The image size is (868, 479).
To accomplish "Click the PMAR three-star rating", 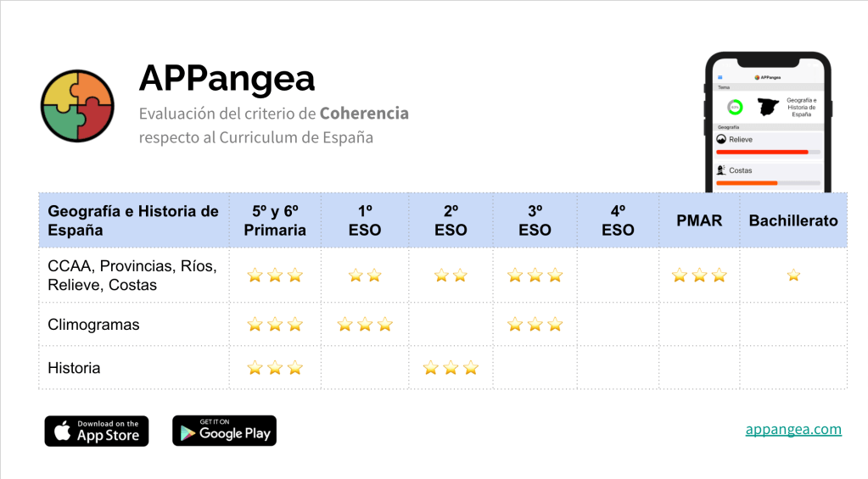I will (x=699, y=275).
